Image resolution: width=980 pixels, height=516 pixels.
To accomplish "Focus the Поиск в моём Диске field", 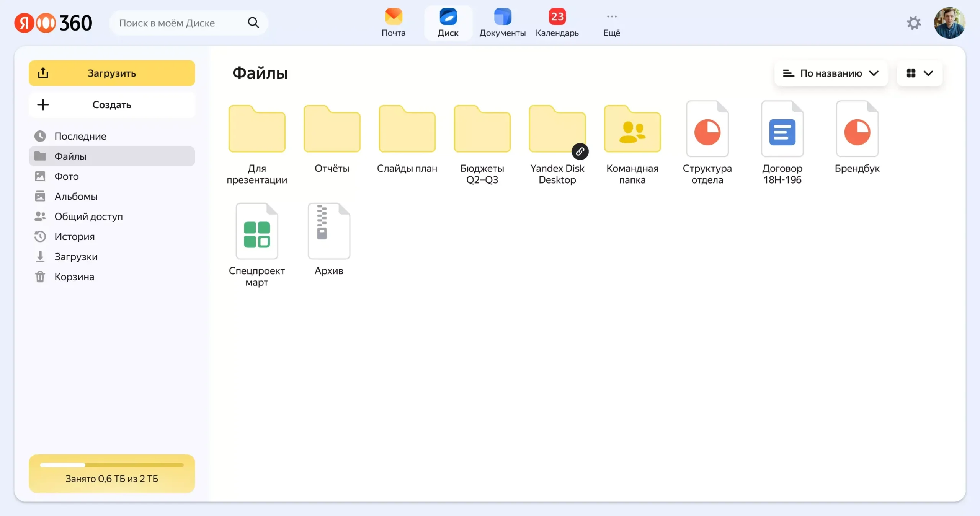I will (180, 23).
